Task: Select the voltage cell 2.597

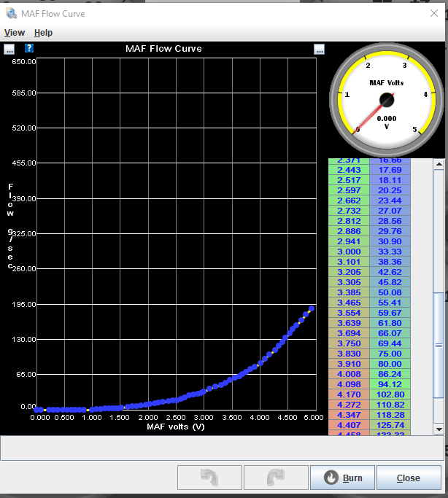Action: tap(349, 190)
